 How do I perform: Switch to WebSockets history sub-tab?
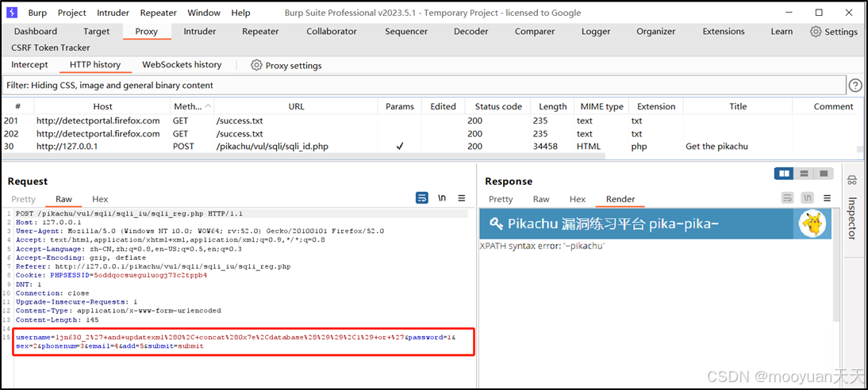pos(182,65)
